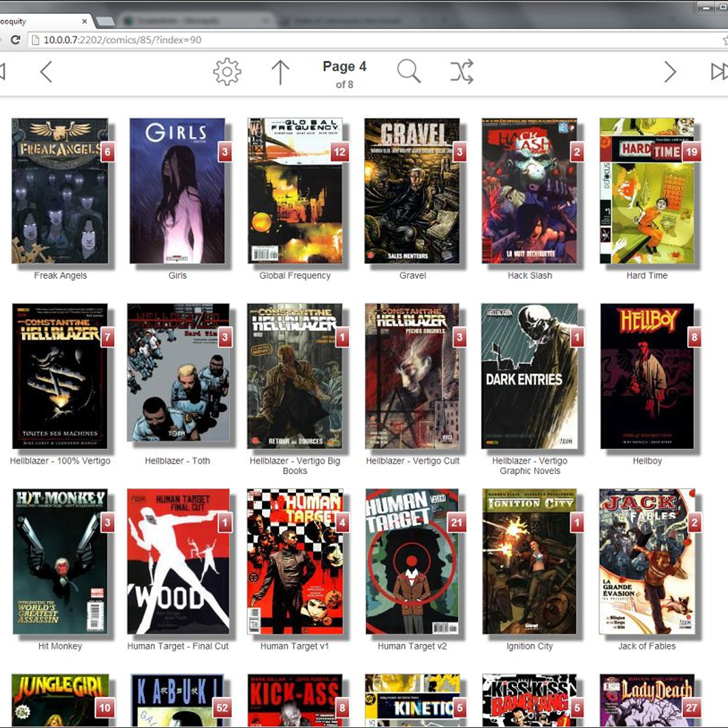Open the Jungle Girl cover
Image resolution: width=728 pixels, height=728 pixels.
tap(60, 701)
